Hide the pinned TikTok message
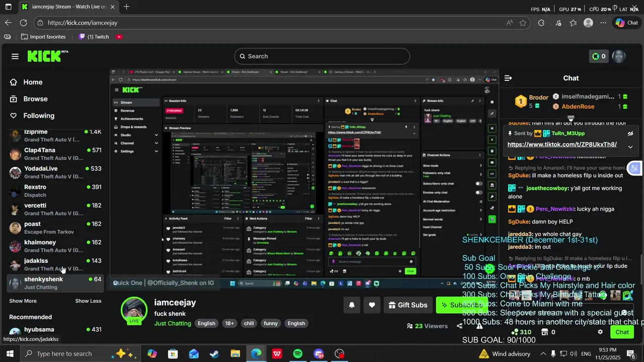This screenshot has height=362, width=644. click(630, 134)
